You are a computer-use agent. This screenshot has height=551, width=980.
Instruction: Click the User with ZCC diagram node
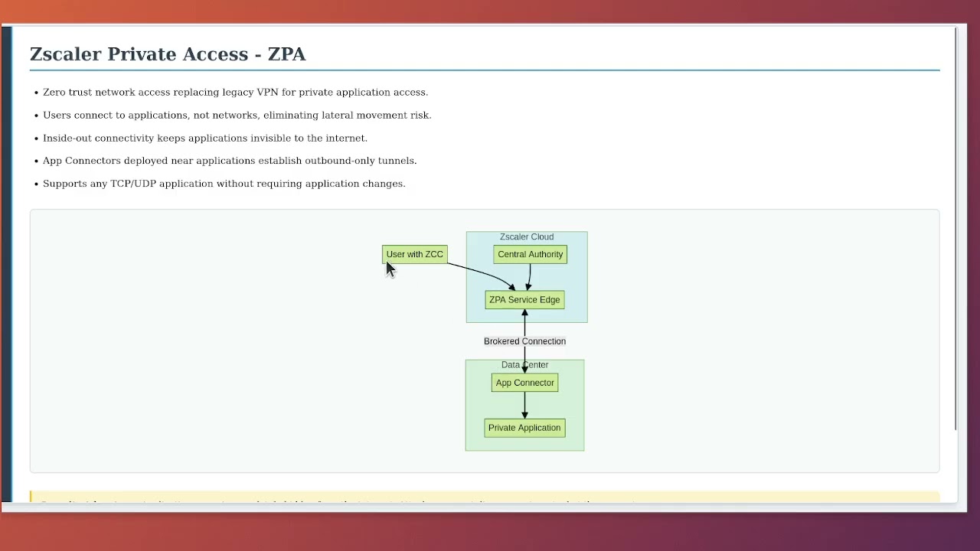point(415,254)
